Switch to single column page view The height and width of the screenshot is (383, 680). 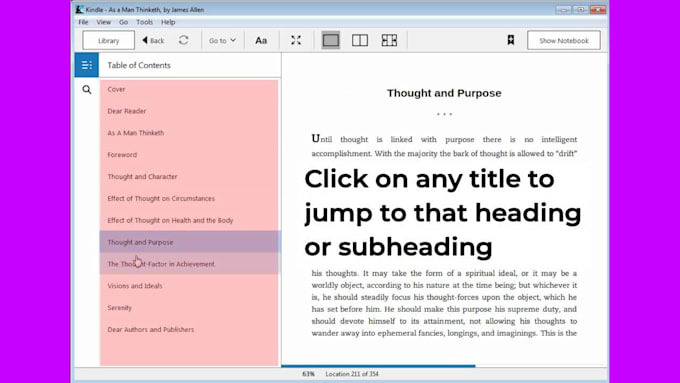tap(331, 40)
